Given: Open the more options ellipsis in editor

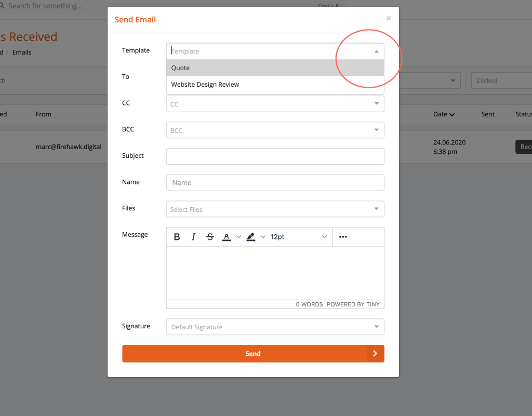Looking at the screenshot, I should pos(343,237).
